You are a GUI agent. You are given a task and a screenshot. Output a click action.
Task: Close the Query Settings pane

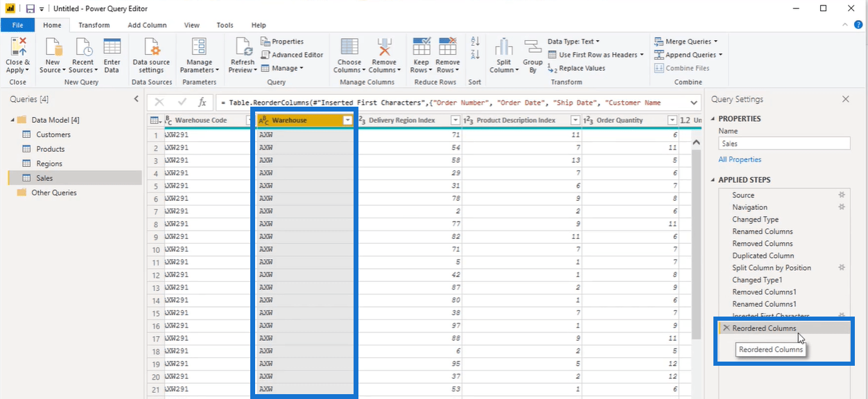(846, 99)
